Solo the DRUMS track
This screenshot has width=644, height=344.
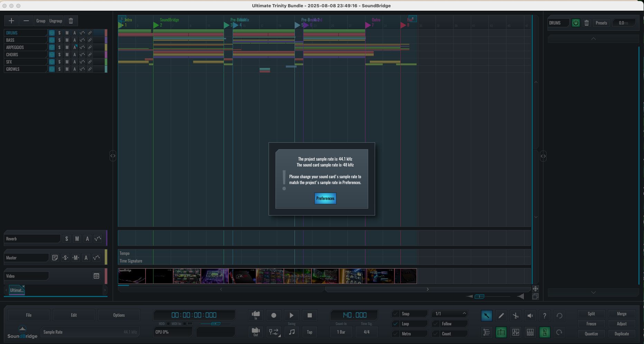pos(59,33)
